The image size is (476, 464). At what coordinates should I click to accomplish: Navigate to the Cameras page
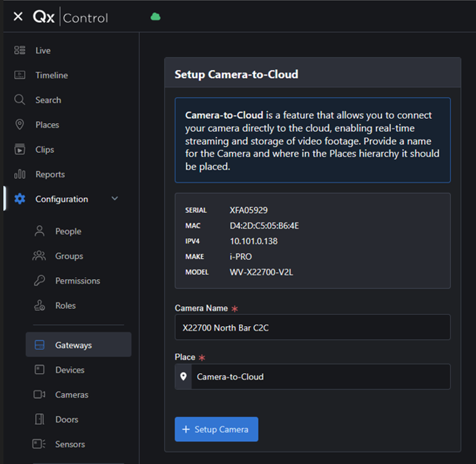[x=71, y=394]
